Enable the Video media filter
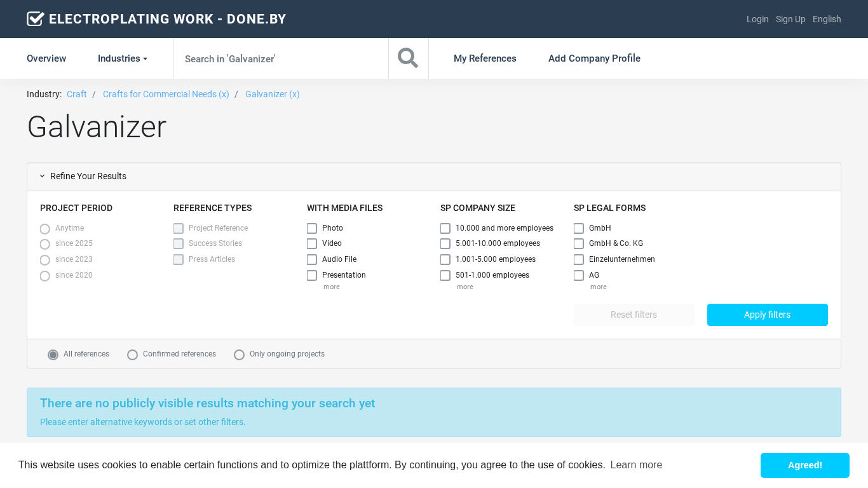The image size is (868, 488). click(x=312, y=243)
